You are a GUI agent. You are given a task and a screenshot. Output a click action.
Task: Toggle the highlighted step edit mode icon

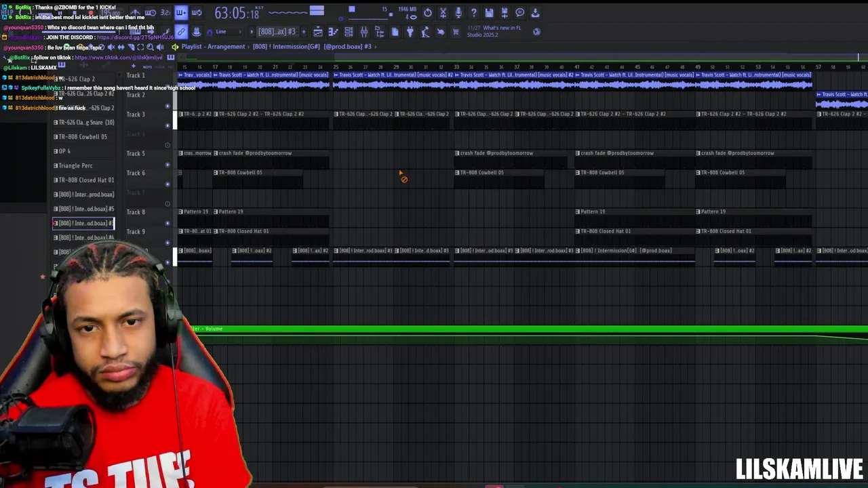[x=180, y=13]
